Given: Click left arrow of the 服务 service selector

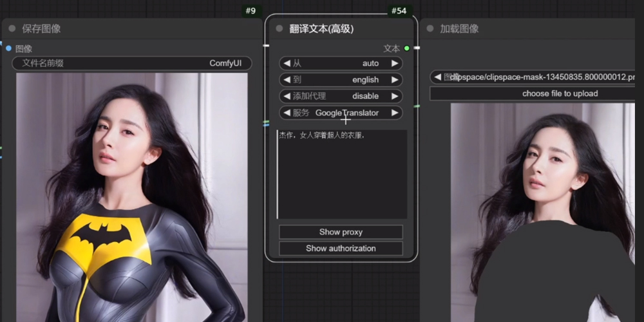Looking at the screenshot, I should point(287,113).
